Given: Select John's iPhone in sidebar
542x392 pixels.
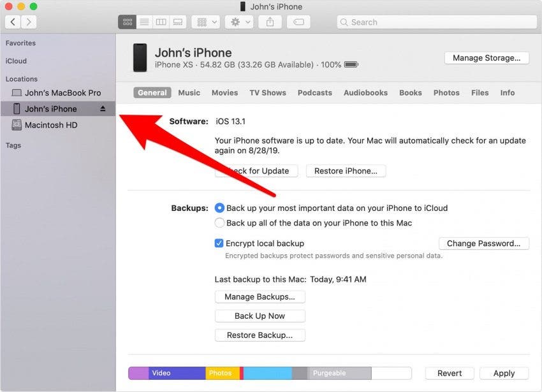Looking at the screenshot, I should click(x=58, y=109).
